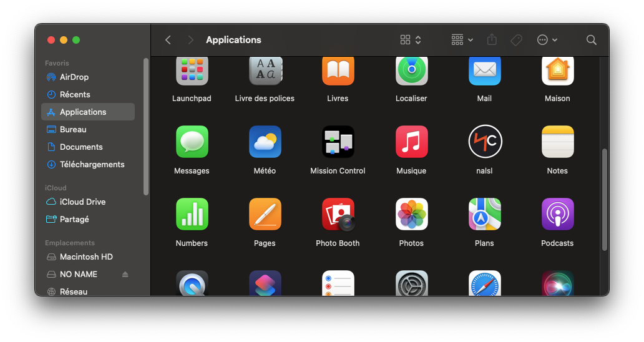Select Applications in the sidebar
This screenshot has width=644, height=342.
click(x=88, y=112)
